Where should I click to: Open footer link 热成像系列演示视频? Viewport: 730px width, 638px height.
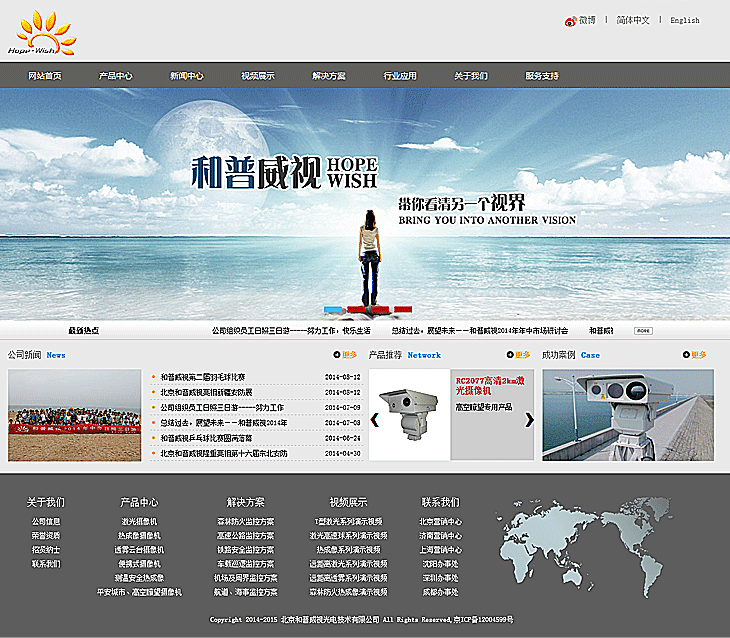(x=348, y=550)
